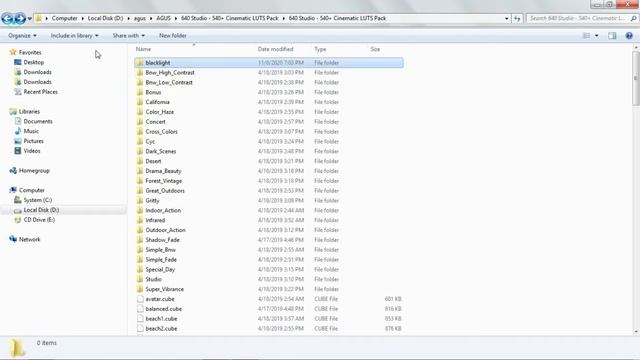This screenshot has width=640, height=360.
Task: Select the Cyc folder icon
Action: coord(140,141)
